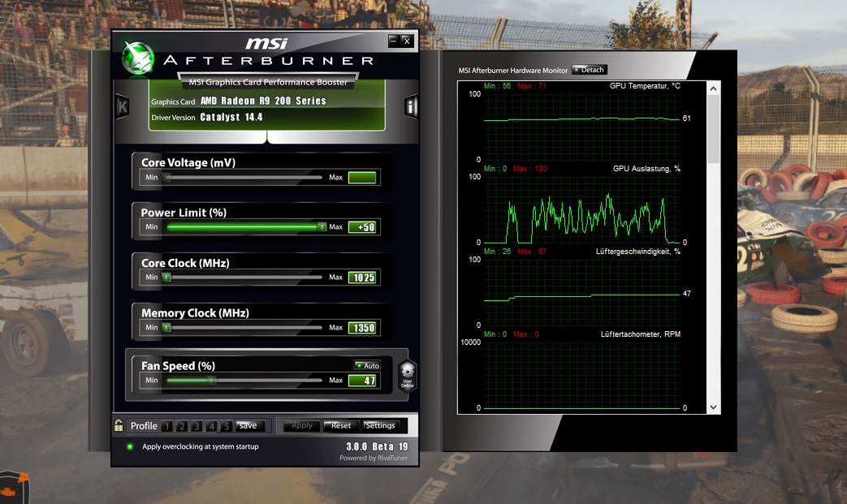
Task: Open the Kombustor K side button
Action: click(122, 106)
